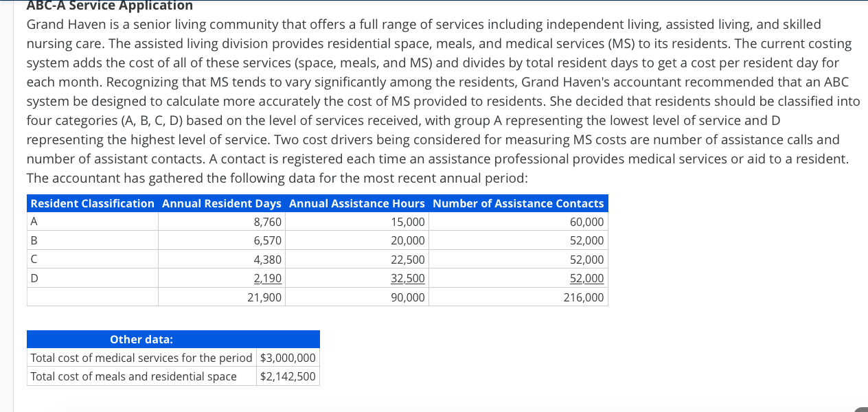Select the 'Annual Assistance Hours' column header

[x=357, y=203]
